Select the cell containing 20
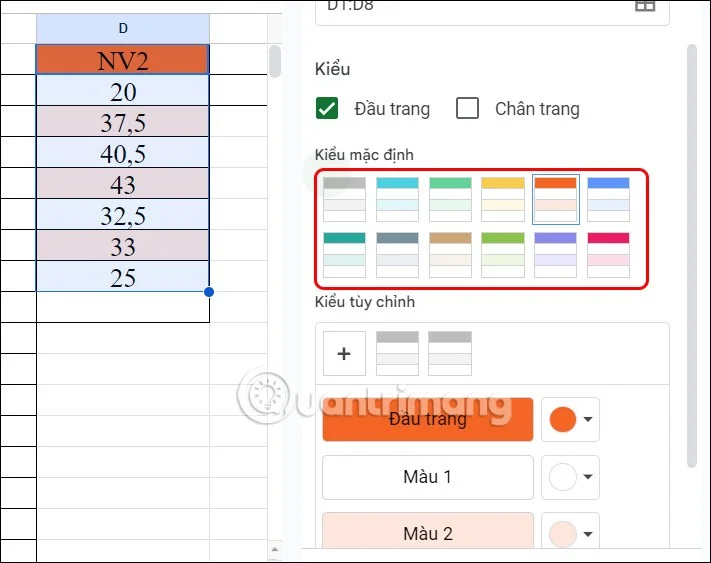Viewport: 711px width, 563px height. tap(123, 90)
